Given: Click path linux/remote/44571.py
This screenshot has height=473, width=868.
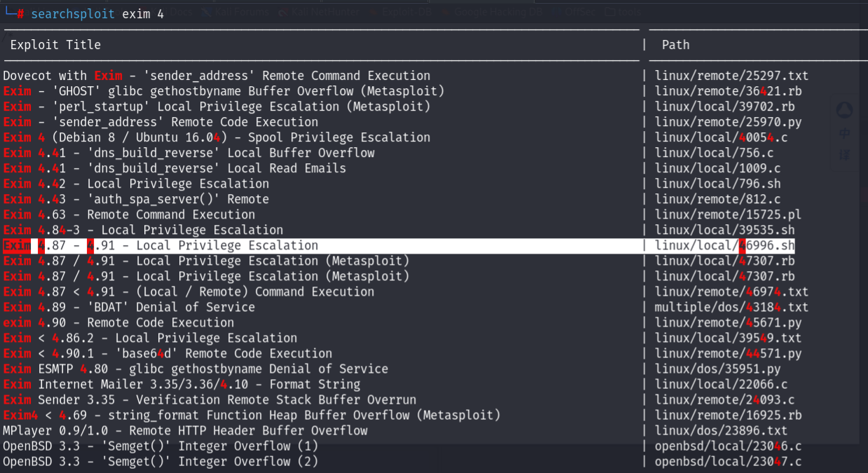Looking at the screenshot, I should coord(728,353).
